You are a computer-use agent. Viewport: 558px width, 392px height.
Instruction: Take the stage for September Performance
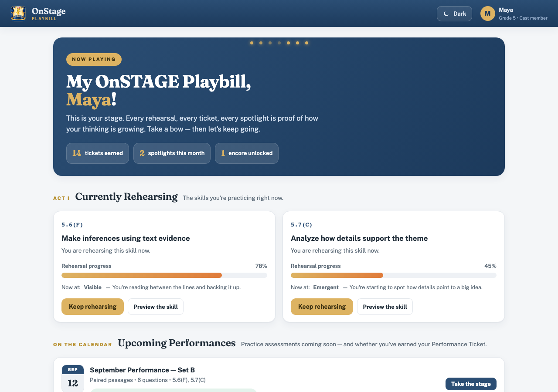(471, 384)
